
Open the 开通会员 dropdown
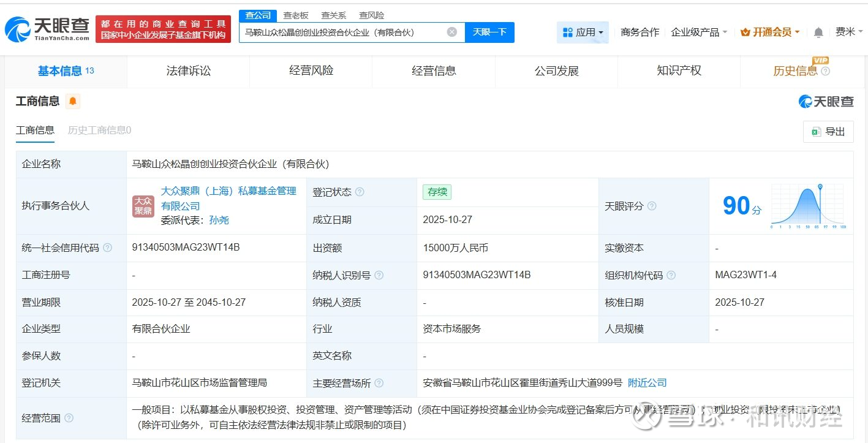pos(770,32)
